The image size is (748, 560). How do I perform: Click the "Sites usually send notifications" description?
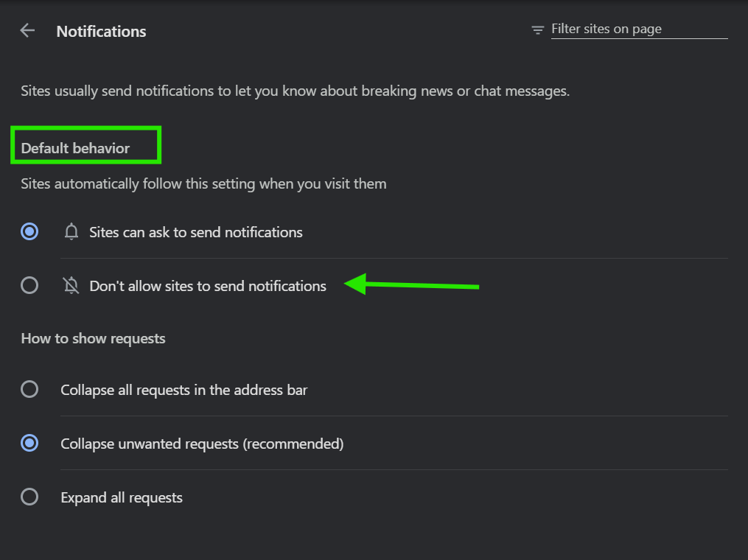[295, 91]
